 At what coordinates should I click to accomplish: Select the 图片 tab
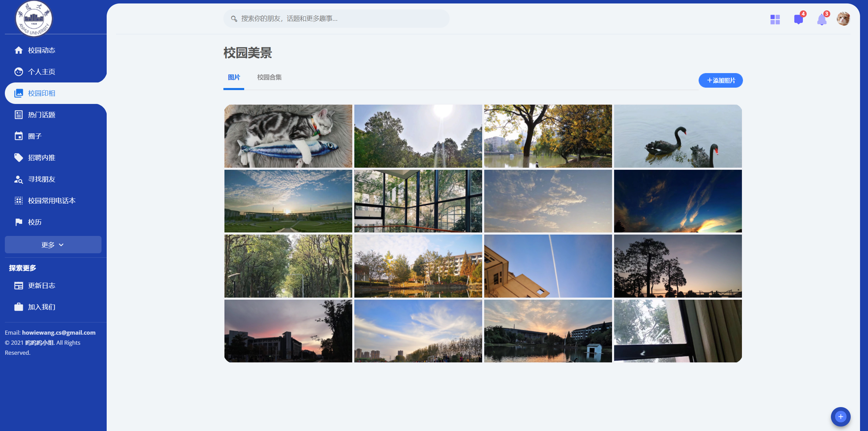pyautogui.click(x=234, y=77)
